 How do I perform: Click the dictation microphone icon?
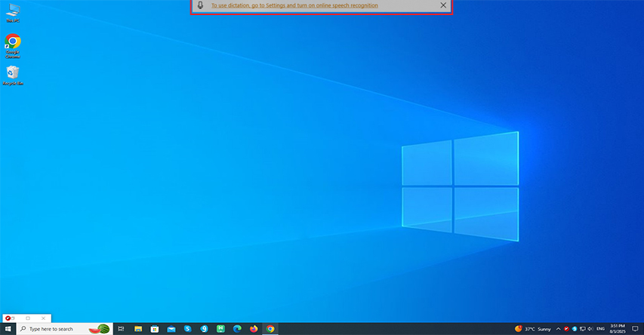pyautogui.click(x=200, y=5)
